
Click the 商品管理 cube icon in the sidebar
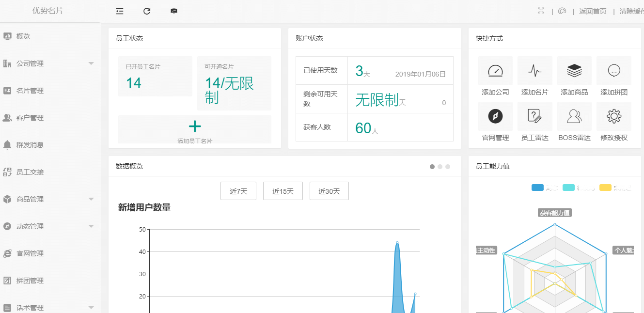(x=7, y=199)
